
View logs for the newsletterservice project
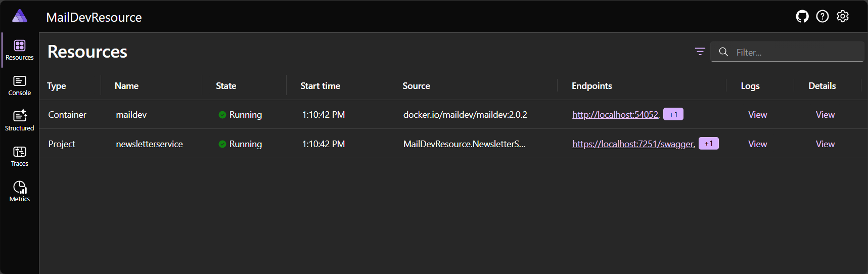point(757,144)
